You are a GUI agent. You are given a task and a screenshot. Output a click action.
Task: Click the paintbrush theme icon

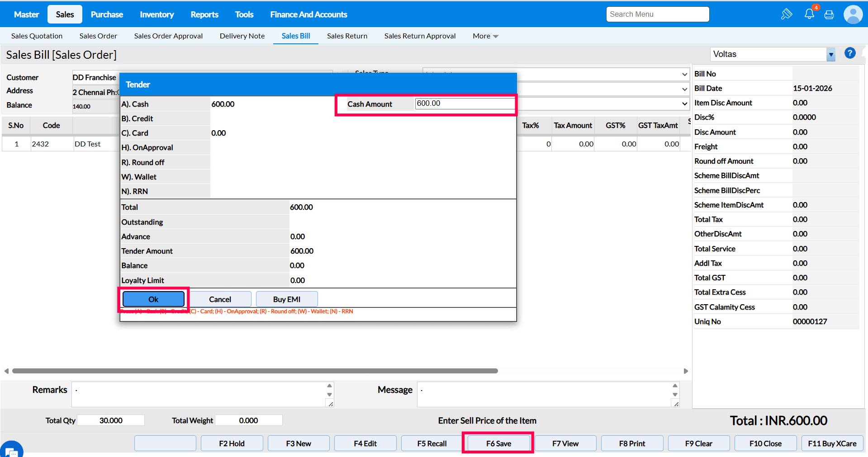coord(786,14)
